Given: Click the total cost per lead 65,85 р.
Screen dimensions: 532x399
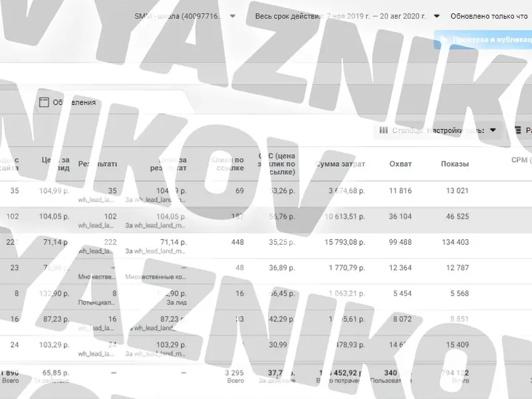Looking at the screenshot, I should [56, 373].
